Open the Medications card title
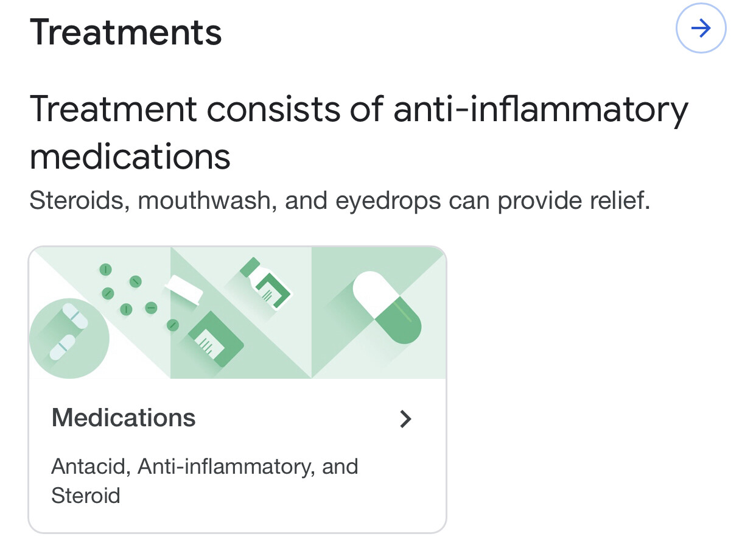 [124, 418]
